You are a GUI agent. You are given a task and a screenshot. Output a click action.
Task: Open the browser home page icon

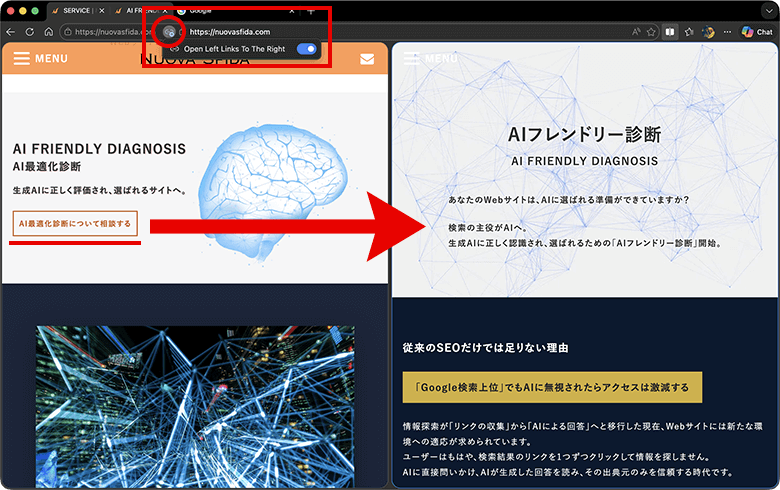[49, 32]
